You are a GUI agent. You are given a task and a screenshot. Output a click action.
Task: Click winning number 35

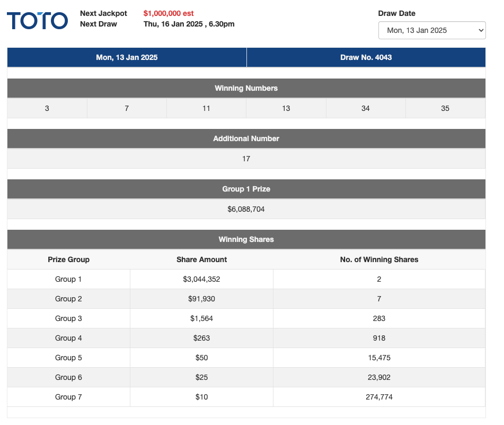(445, 108)
